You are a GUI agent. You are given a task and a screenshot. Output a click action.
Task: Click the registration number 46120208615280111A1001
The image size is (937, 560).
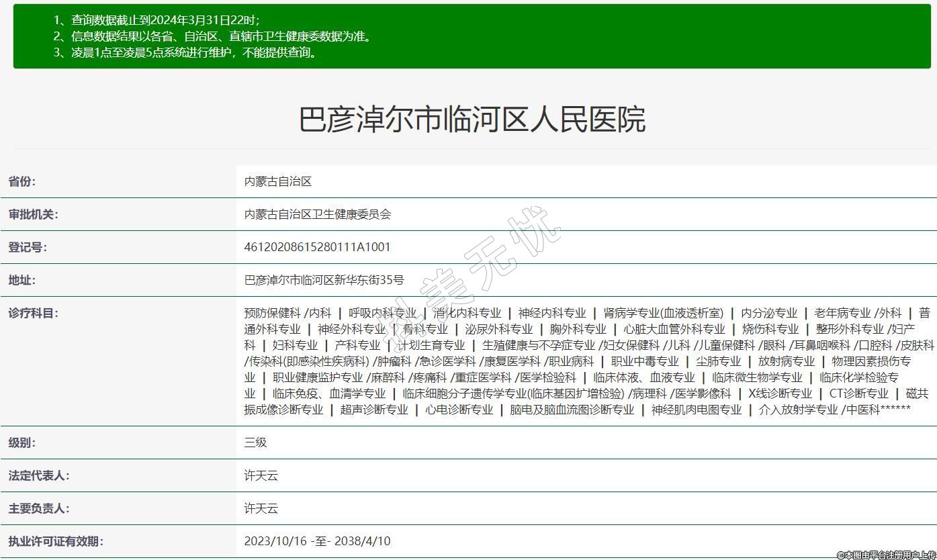coord(317,247)
